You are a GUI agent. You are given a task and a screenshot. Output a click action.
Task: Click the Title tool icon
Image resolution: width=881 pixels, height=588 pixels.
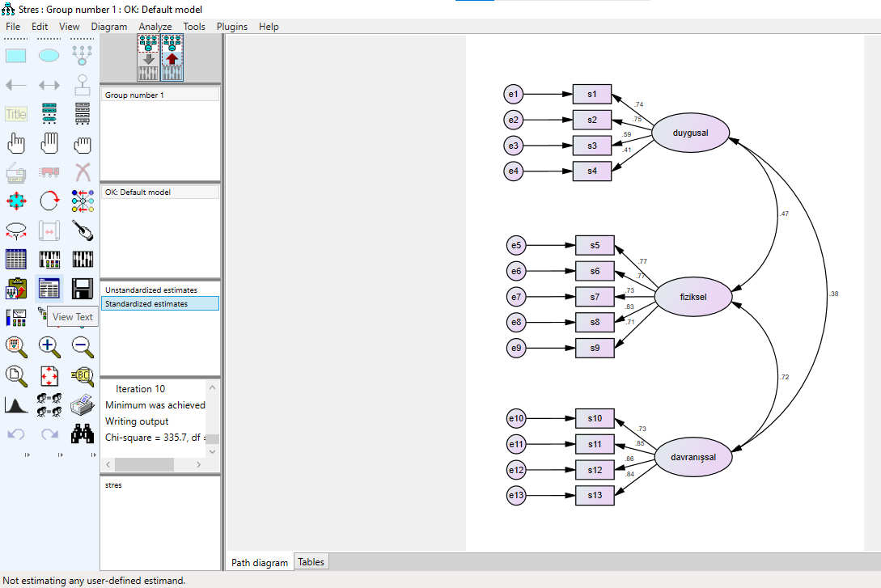pyautogui.click(x=16, y=114)
